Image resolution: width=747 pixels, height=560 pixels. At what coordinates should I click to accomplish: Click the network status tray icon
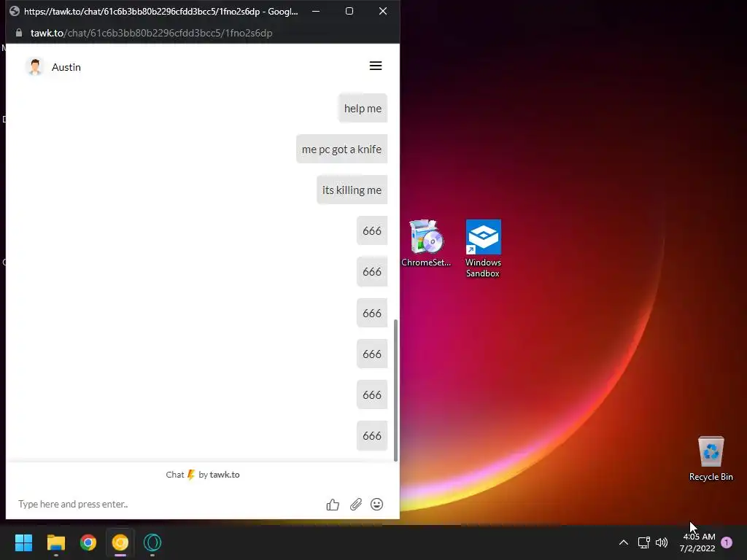[643, 542]
